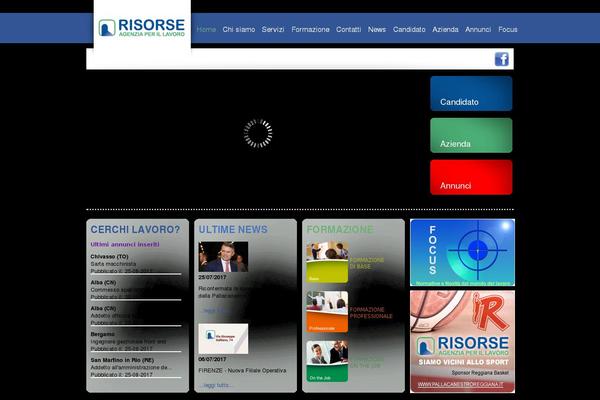Select Servizi in the navigation bar

pyautogui.click(x=273, y=29)
